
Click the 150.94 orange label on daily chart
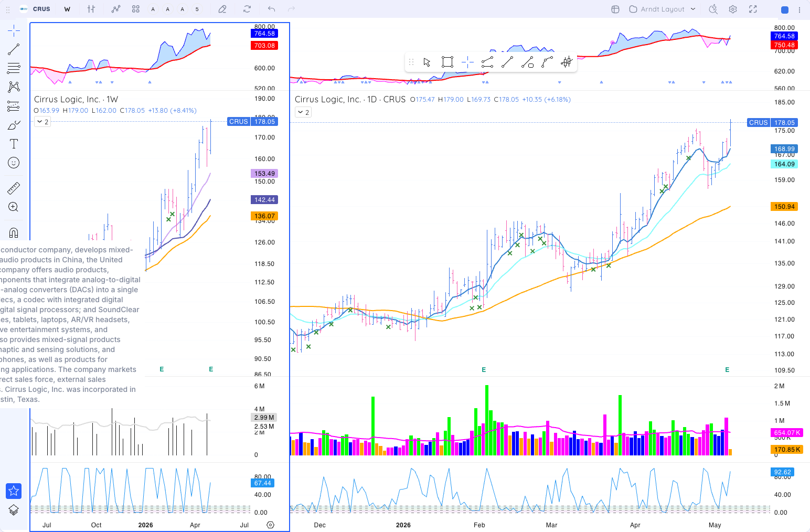point(784,206)
